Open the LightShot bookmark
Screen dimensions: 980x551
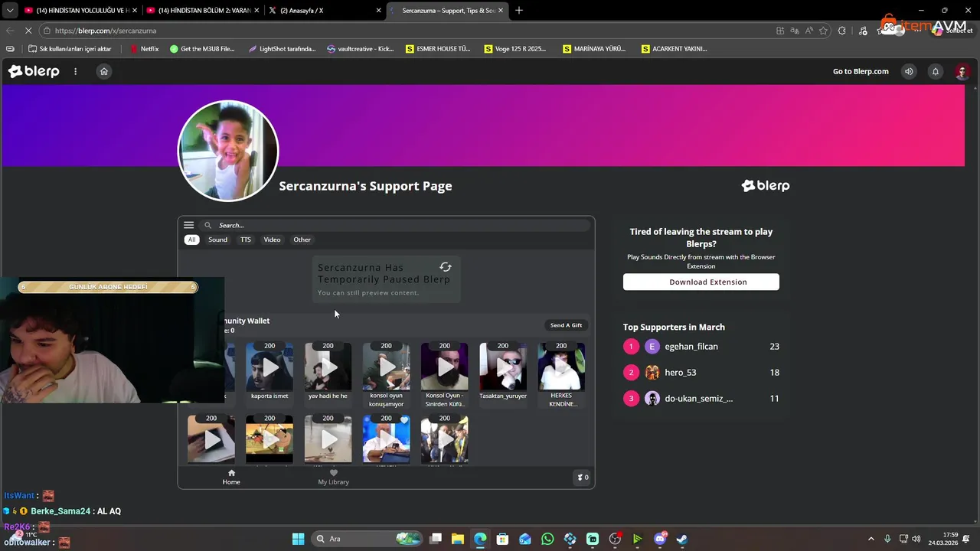[x=282, y=49]
